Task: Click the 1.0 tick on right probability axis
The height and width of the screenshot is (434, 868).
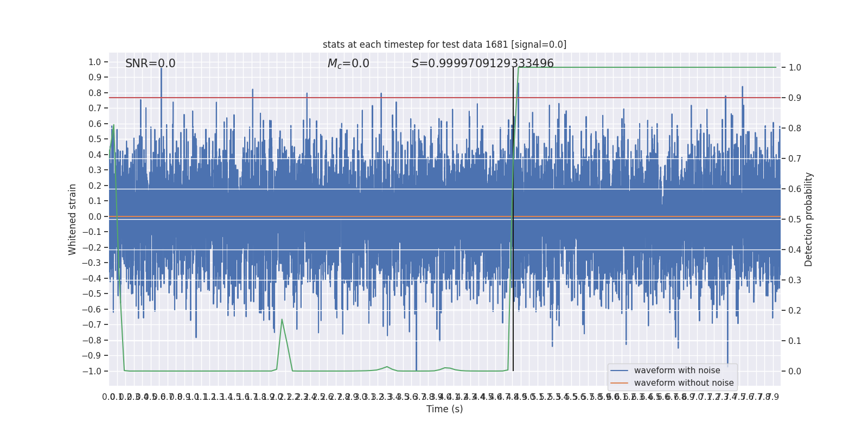Action: point(795,67)
